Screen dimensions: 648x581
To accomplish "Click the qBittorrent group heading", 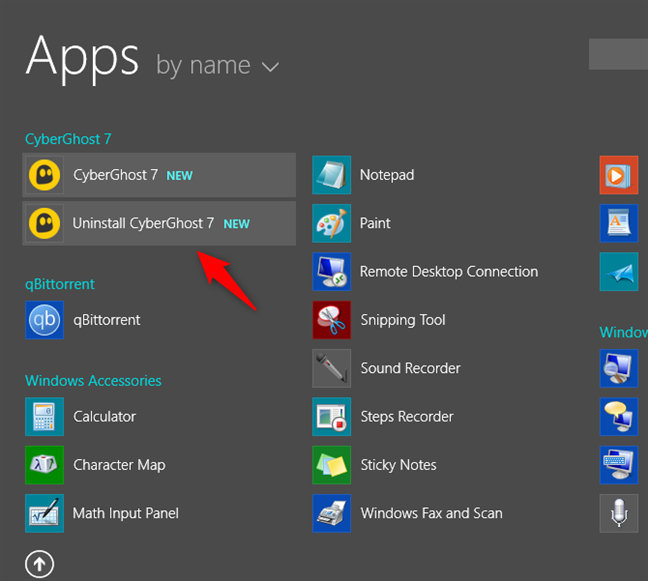I will [x=60, y=284].
